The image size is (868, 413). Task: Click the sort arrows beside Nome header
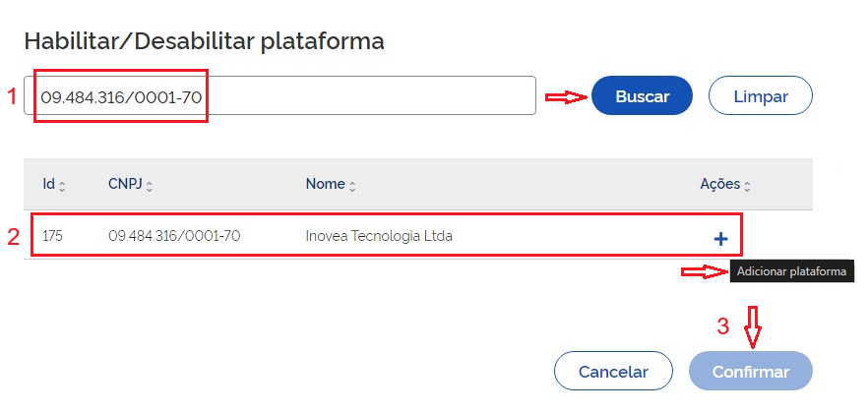point(352,185)
